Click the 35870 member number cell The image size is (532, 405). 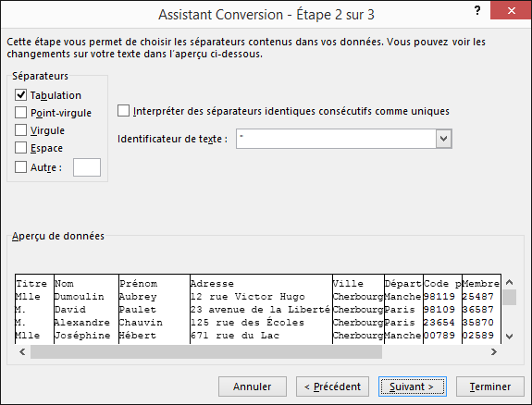coord(477,322)
